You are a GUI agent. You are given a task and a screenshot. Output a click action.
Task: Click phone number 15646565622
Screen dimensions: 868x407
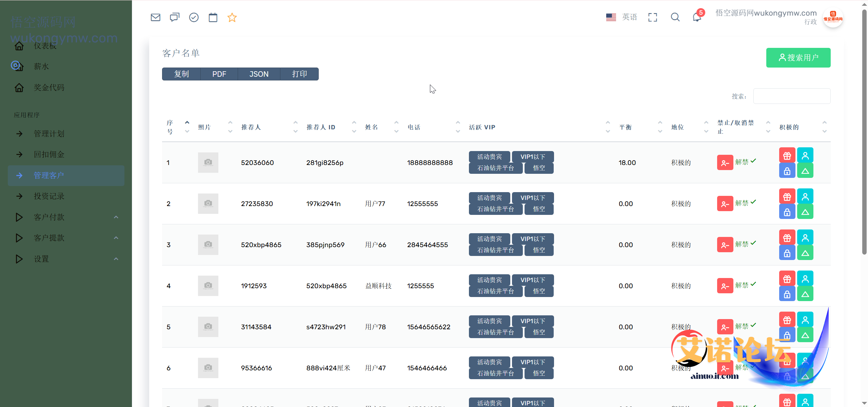429,327
